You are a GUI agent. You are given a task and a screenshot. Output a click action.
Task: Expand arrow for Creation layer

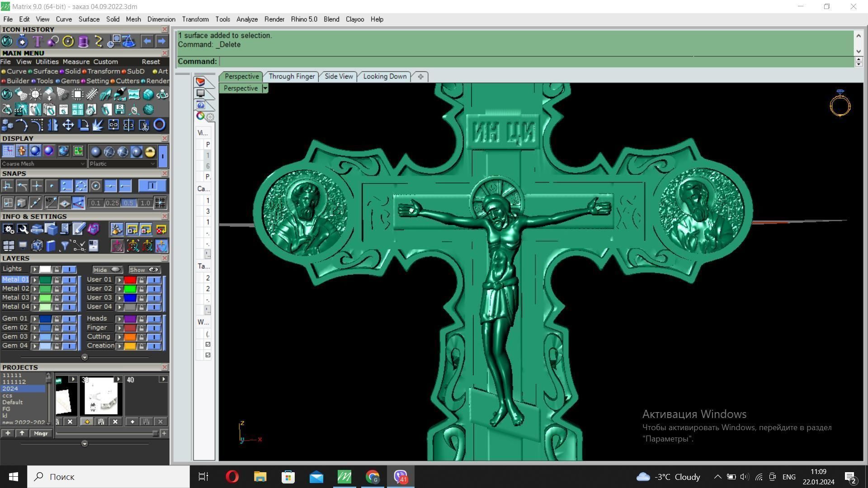119,346
